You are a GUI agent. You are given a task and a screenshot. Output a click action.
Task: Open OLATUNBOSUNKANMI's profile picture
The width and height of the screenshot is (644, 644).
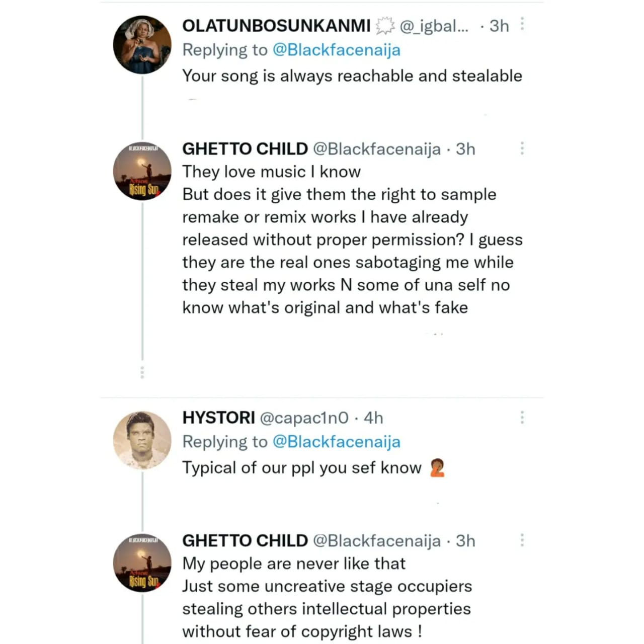point(142,45)
